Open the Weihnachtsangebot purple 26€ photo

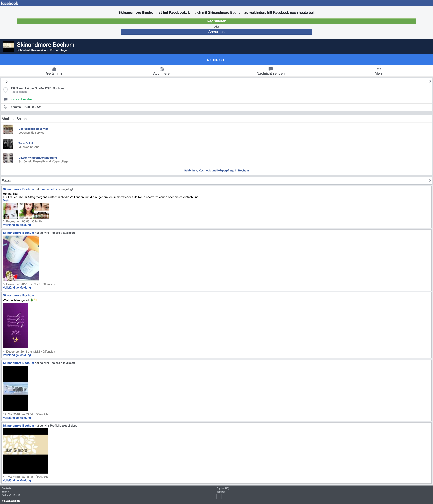(16, 325)
